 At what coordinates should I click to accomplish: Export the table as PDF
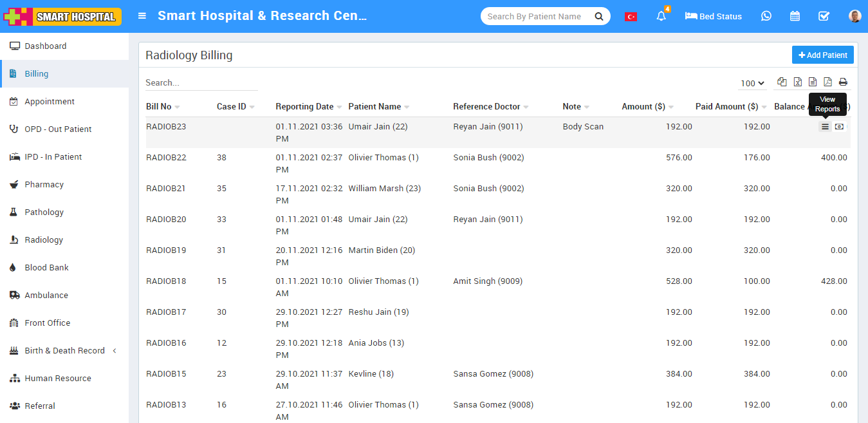827,82
